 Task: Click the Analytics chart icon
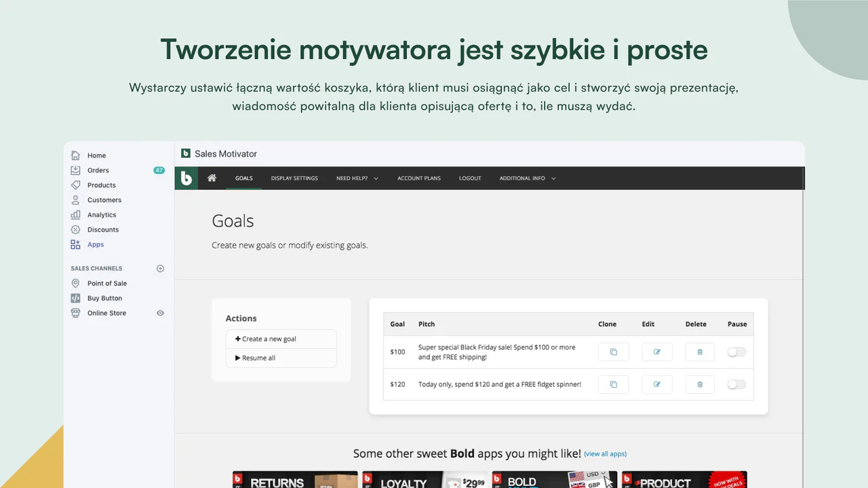click(x=75, y=215)
